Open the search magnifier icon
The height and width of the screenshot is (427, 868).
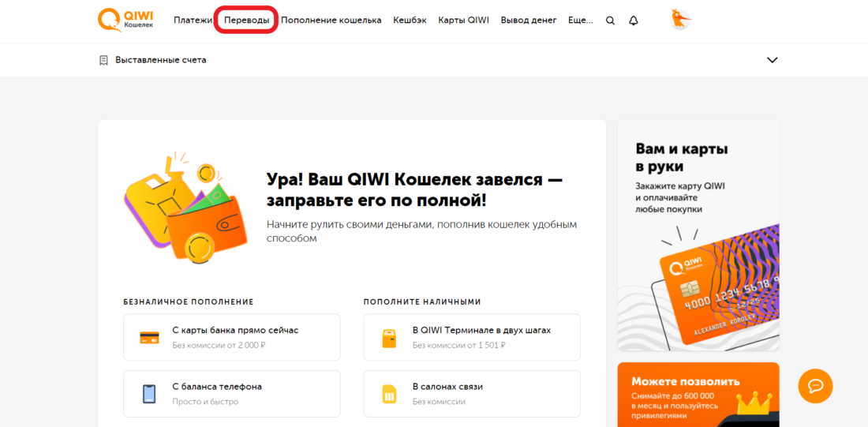click(610, 21)
